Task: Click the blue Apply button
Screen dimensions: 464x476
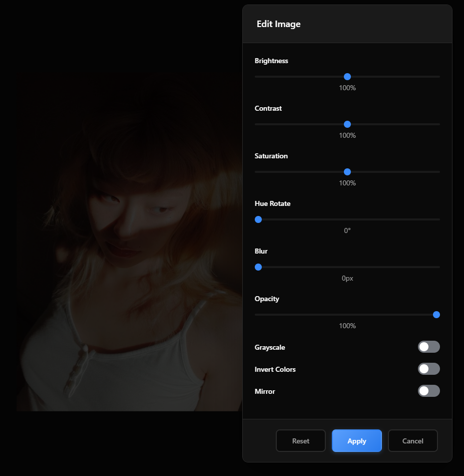Action: (x=357, y=441)
